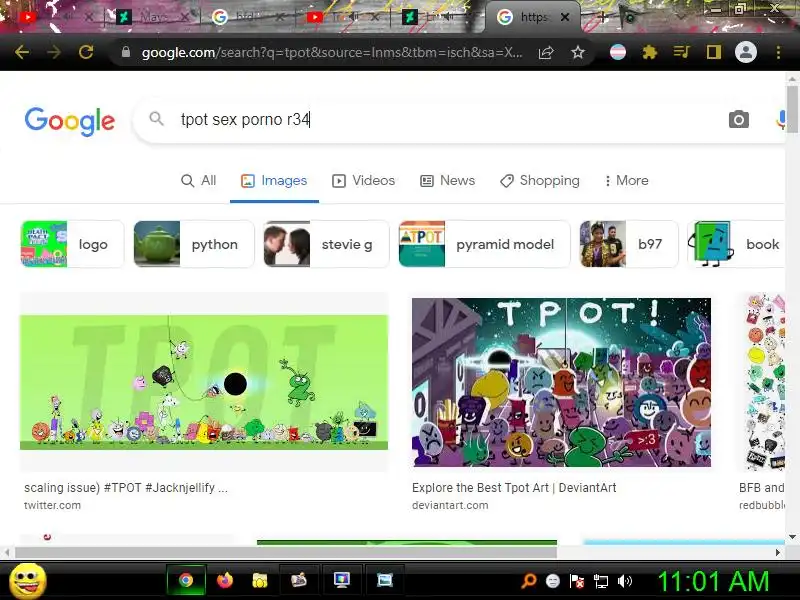Open the rainbow monitor taskbar icon

341,580
